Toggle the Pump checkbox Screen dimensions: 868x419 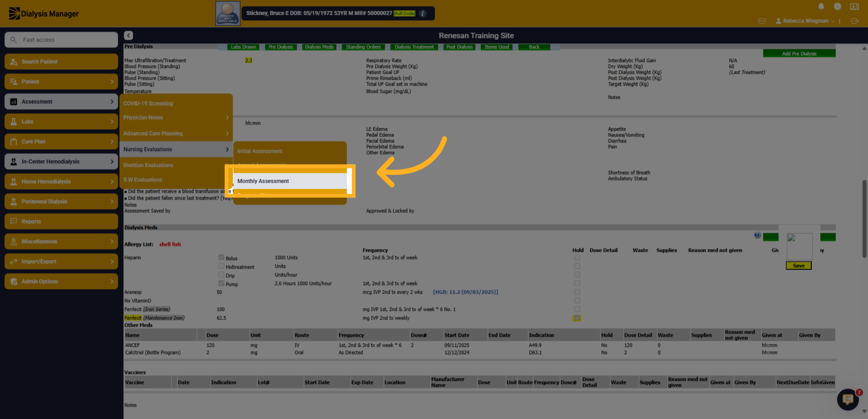[x=221, y=283]
